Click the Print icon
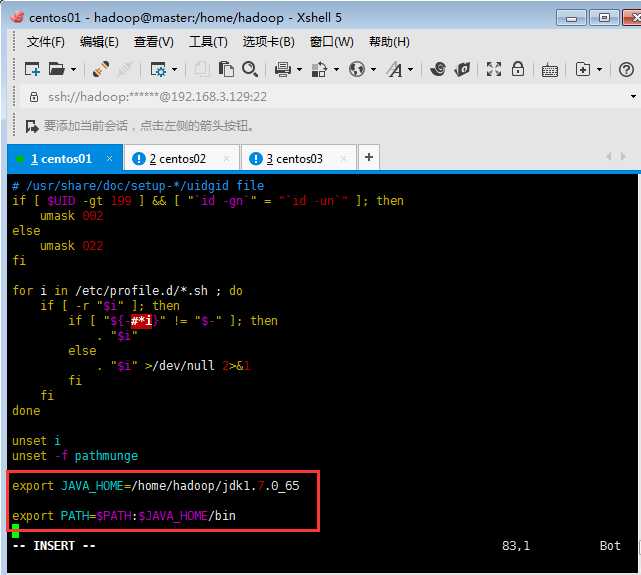This screenshot has height=575, width=641. (x=283, y=69)
